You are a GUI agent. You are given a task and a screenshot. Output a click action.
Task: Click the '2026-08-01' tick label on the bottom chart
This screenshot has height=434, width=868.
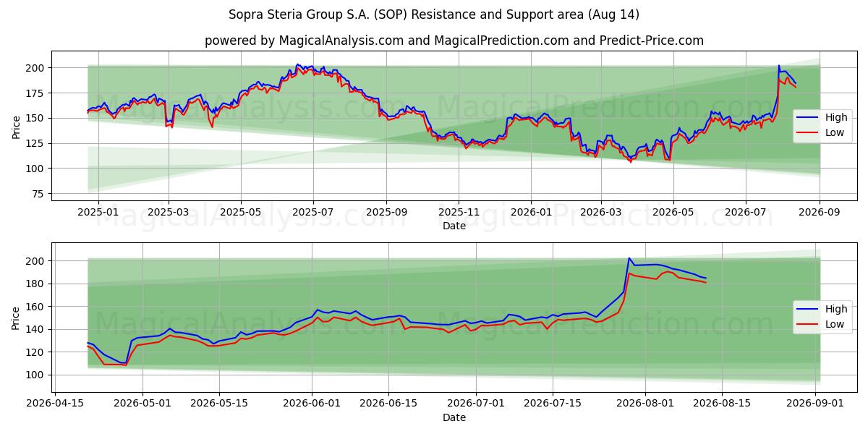(646, 404)
